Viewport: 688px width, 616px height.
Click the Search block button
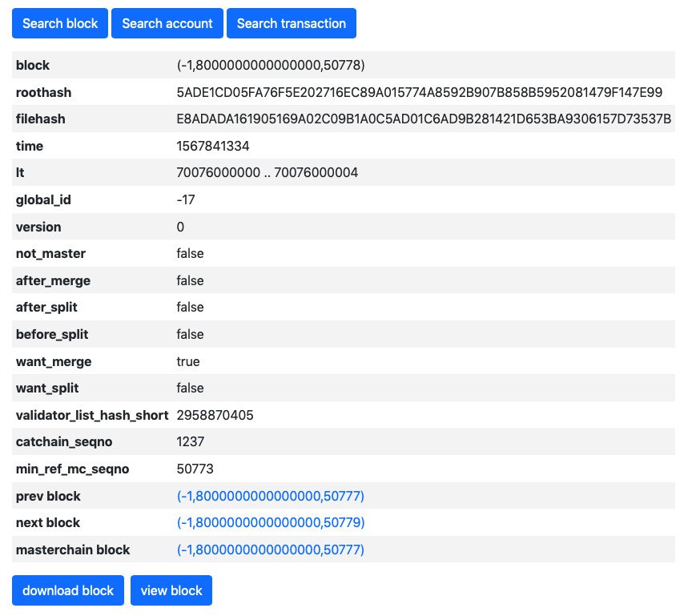60,24
